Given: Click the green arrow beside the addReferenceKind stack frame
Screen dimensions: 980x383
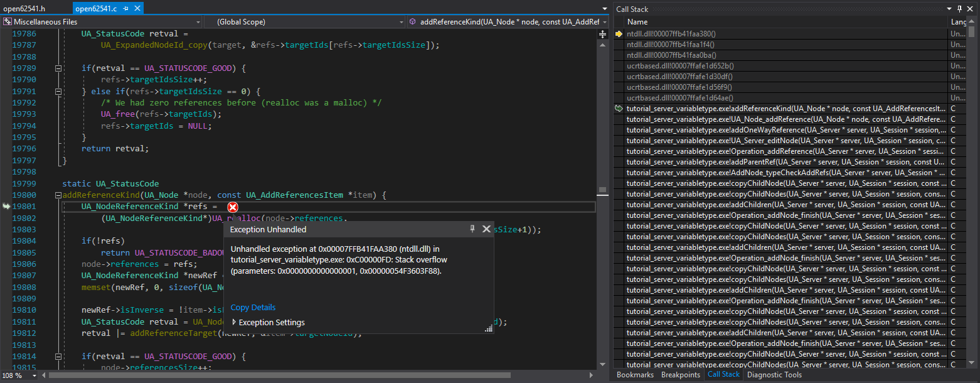Looking at the screenshot, I should point(618,108).
